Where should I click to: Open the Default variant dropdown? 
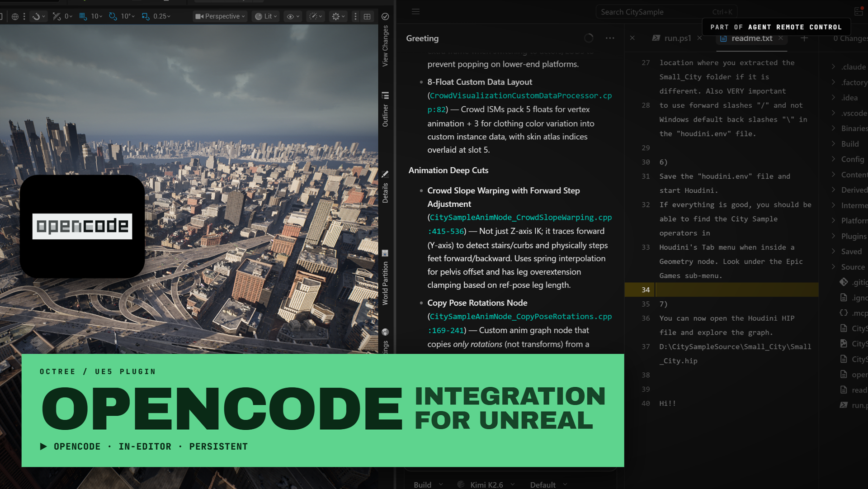(x=548, y=484)
